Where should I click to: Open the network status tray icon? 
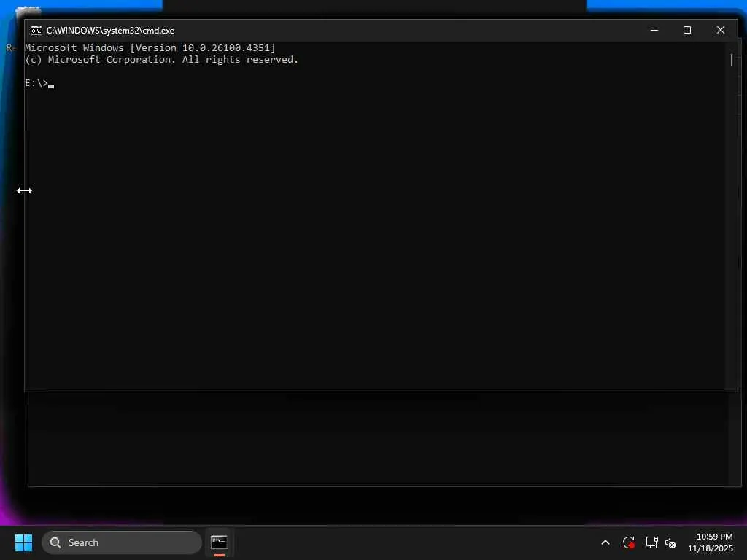click(x=651, y=542)
